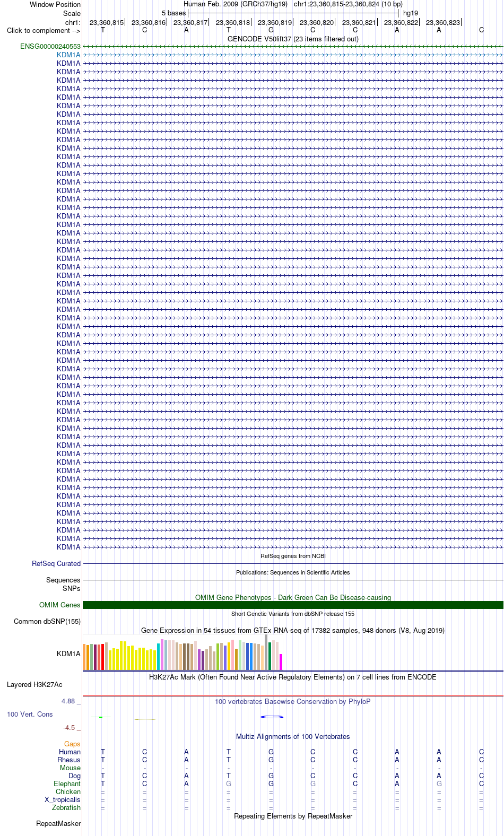Click the green PhyloP mark in conservation track

click(101, 718)
